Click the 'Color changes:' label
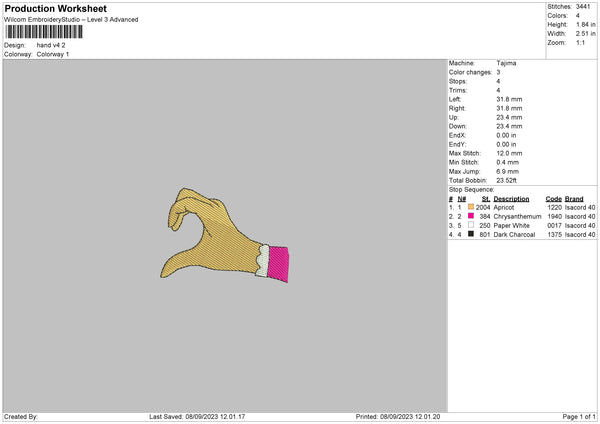The width and height of the screenshot is (600, 424). point(470,72)
